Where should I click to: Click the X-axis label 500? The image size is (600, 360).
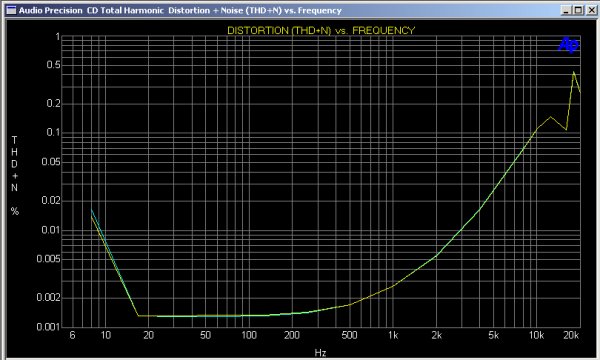tap(349, 335)
